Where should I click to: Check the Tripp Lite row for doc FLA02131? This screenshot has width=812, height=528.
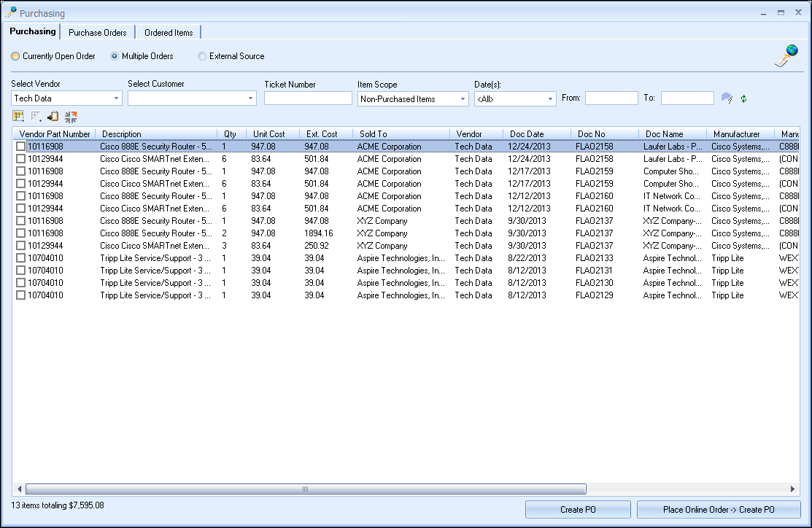coord(20,271)
